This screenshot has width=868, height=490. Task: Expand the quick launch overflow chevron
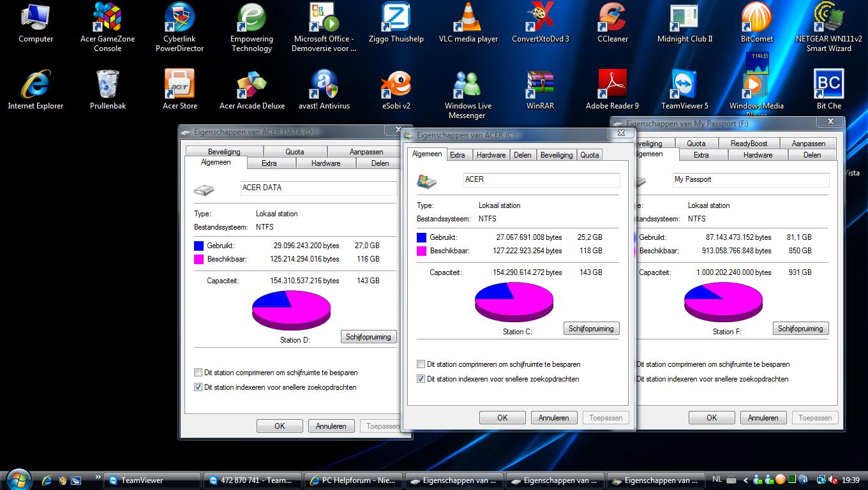pos(98,477)
